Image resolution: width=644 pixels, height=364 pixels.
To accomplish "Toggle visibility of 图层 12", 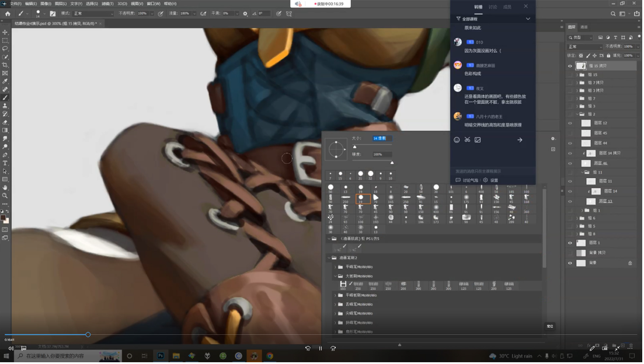I will tap(570, 123).
